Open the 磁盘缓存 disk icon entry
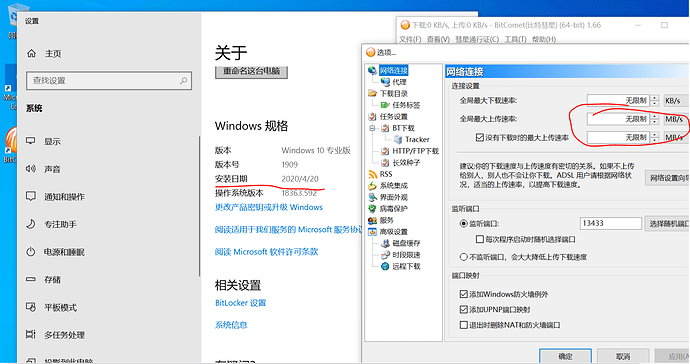690x364 pixels. 385,243
